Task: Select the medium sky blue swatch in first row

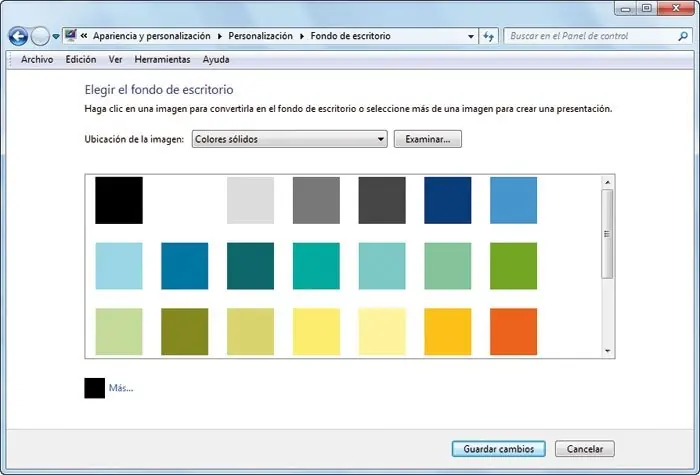Action: coord(513,200)
